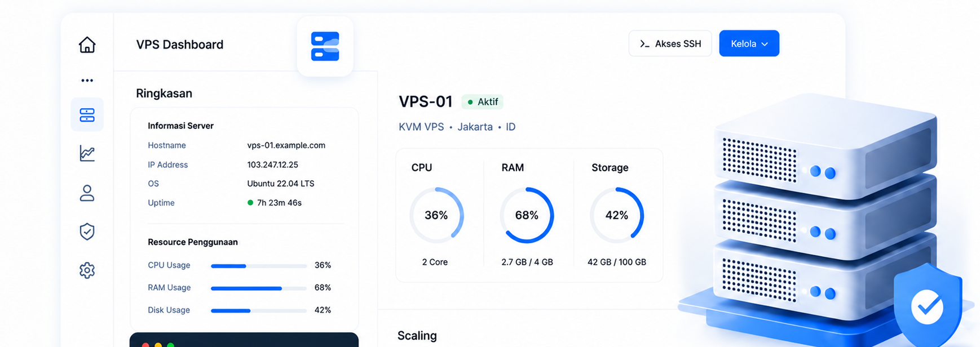This screenshot has height=347, width=980.
Task: Click the RAM Usage 68% value
Action: pyautogui.click(x=323, y=288)
